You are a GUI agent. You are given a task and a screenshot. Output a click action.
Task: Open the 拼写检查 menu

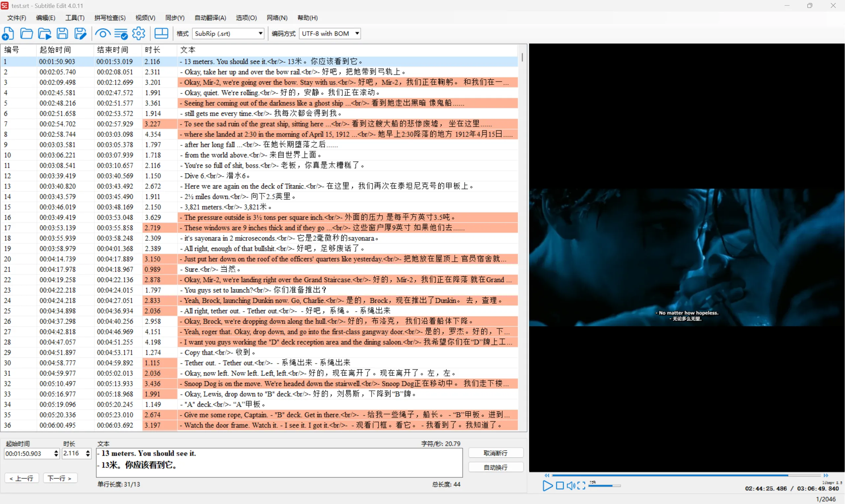pyautogui.click(x=109, y=18)
